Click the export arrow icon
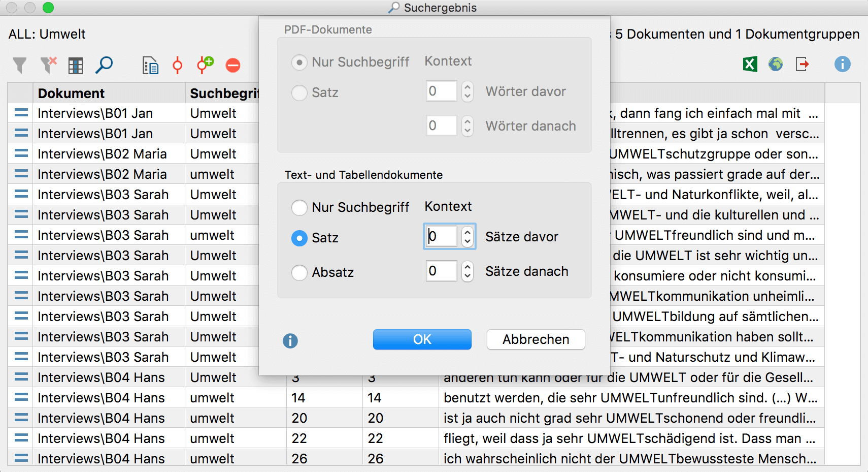Screen dimensions: 868x472 point(803,64)
